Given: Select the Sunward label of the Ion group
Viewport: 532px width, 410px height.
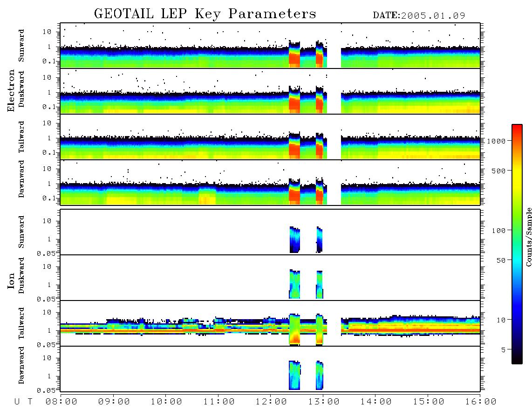Looking at the screenshot, I should 21,232.
